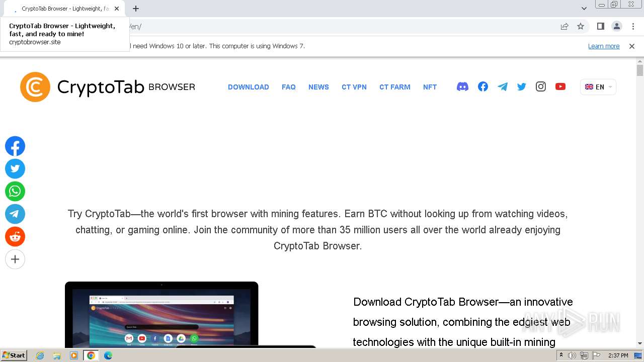Open the Chrome profile avatar
Image resolution: width=644 pixels, height=362 pixels.
tap(617, 27)
